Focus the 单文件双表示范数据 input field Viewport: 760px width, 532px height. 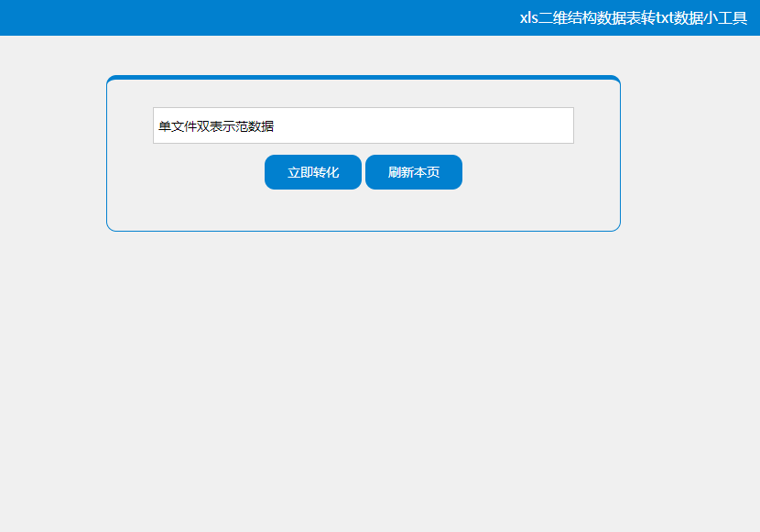click(x=364, y=125)
